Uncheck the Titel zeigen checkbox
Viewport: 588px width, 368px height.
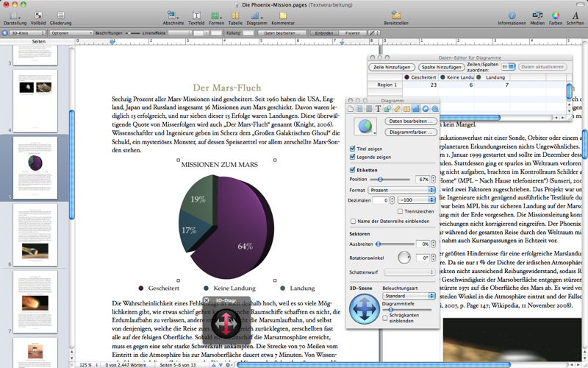click(x=353, y=148)
